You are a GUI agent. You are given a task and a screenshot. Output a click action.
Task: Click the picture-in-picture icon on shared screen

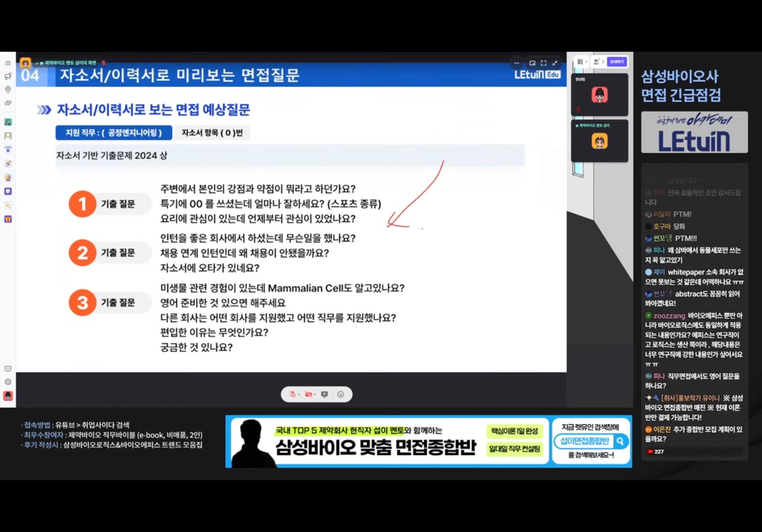coord(532,63)
